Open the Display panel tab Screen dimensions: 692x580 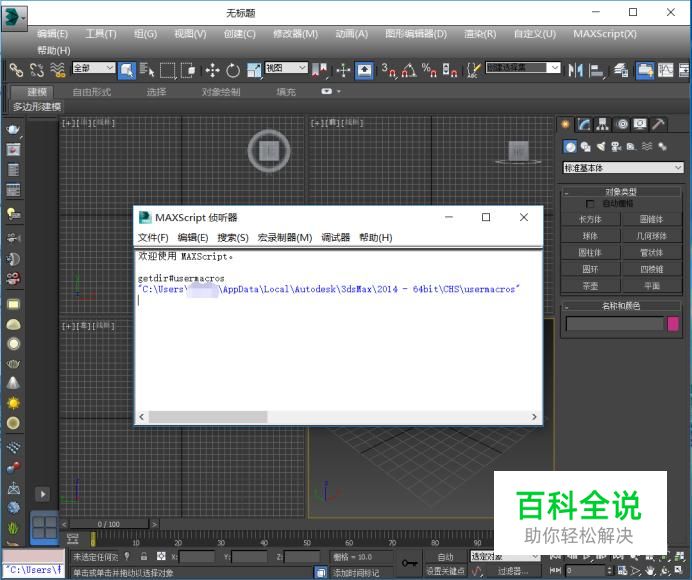[640, 124]
